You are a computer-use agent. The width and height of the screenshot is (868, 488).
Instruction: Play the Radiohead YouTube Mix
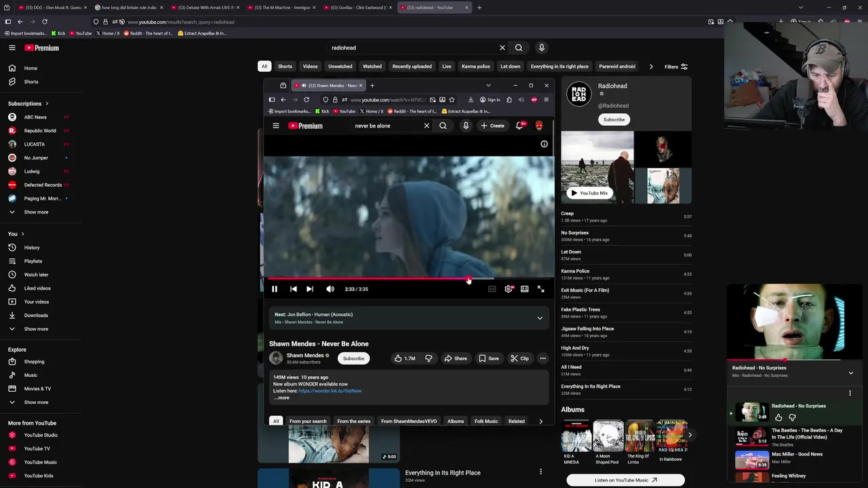(x=589, y=193)
